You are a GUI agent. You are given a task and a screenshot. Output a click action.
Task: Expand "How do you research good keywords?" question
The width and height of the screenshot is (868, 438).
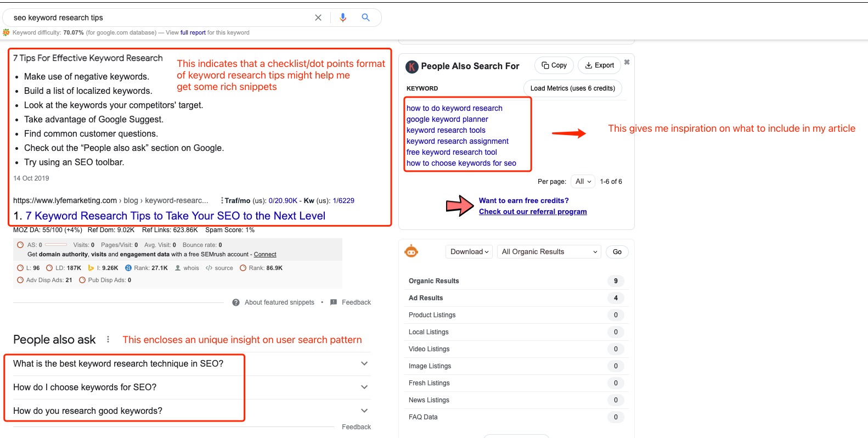click(364, 411)
